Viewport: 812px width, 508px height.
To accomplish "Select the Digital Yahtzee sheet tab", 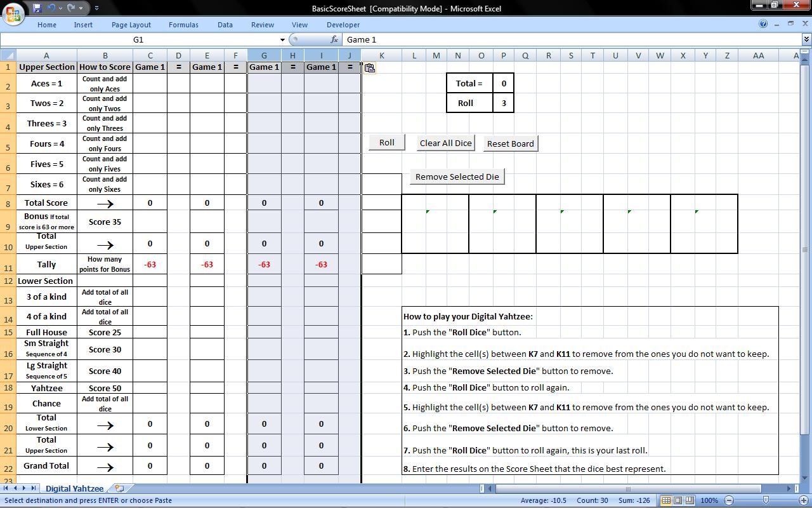I will pyautogui.click(x=74, y=488).
